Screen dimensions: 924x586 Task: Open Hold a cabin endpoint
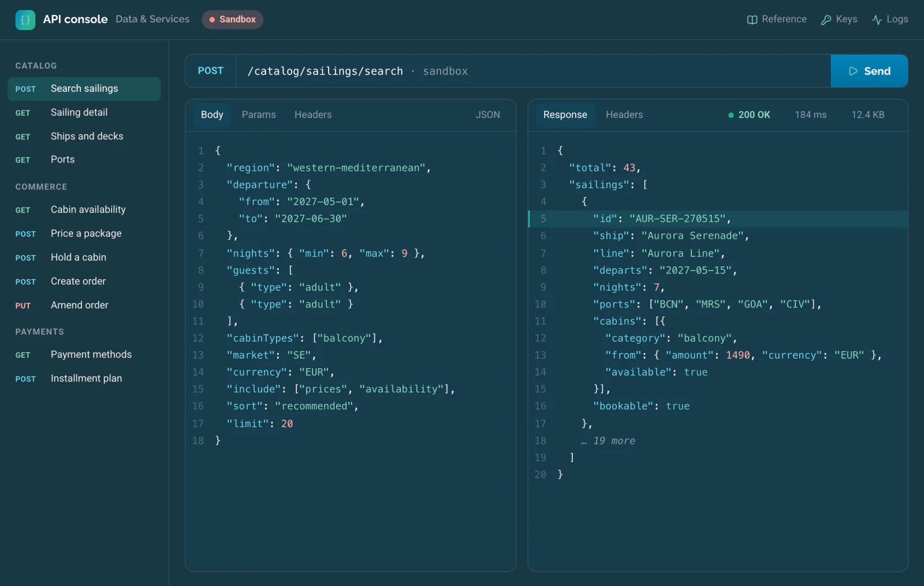84,257
